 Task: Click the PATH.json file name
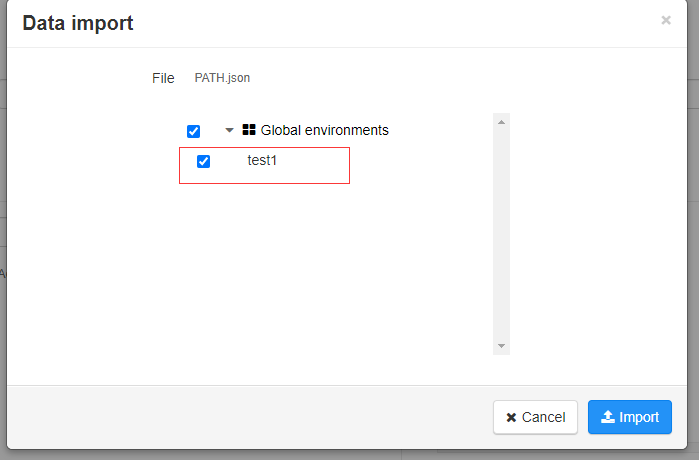tap(222, 78)
